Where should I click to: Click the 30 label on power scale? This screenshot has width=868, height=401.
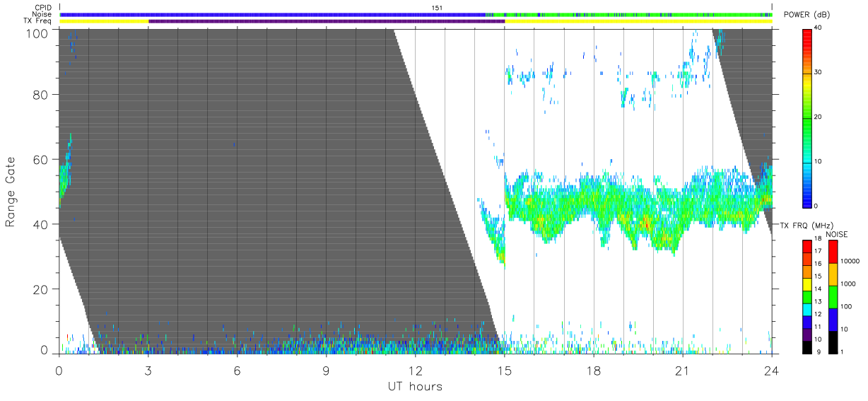(819, 73)
